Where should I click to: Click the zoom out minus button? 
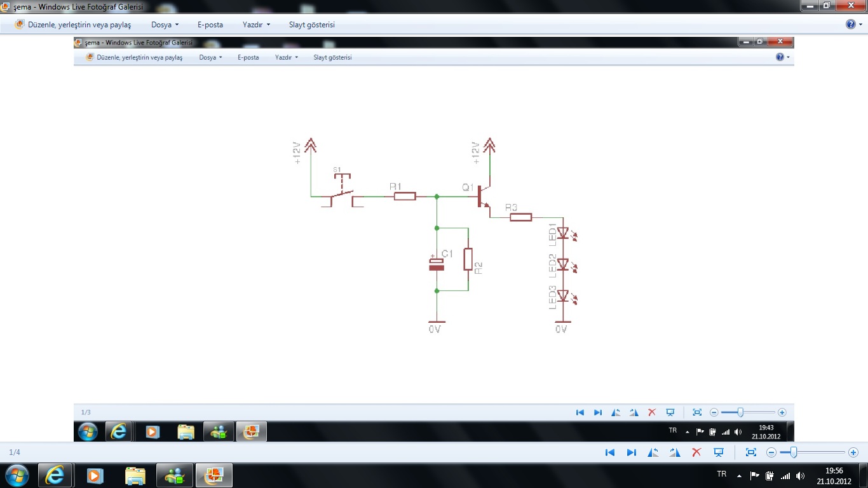pyautogui.click(x=771, y=452)
